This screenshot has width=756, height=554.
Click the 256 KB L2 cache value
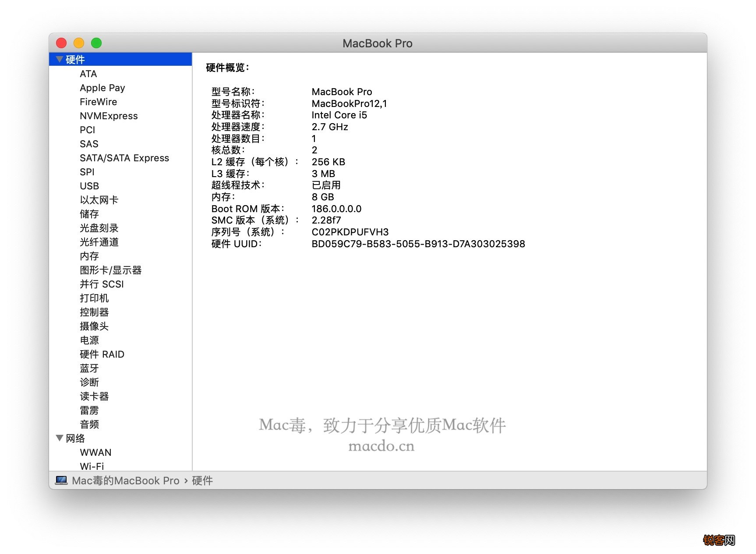[x=328, y=162]
